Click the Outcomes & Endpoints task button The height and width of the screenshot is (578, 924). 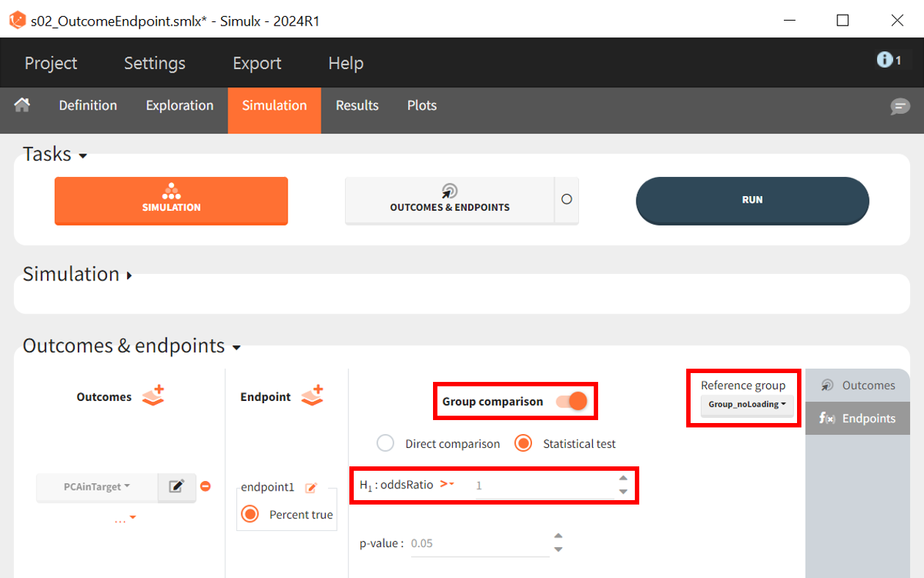(x=449, y=200)
